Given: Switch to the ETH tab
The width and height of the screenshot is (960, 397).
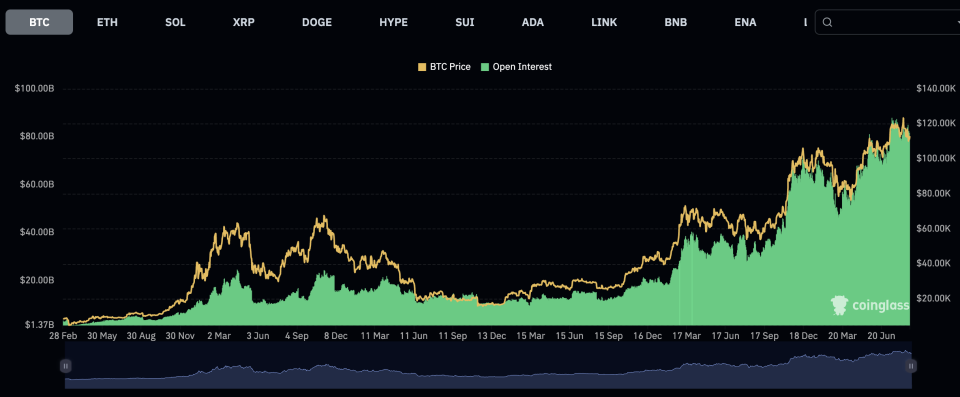Looking at the screenshot, I should pyautogui.click(x=107, y=22).
